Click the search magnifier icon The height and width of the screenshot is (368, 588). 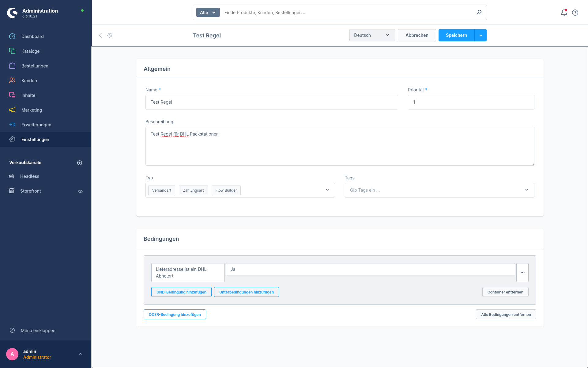[x=479, y=12]
